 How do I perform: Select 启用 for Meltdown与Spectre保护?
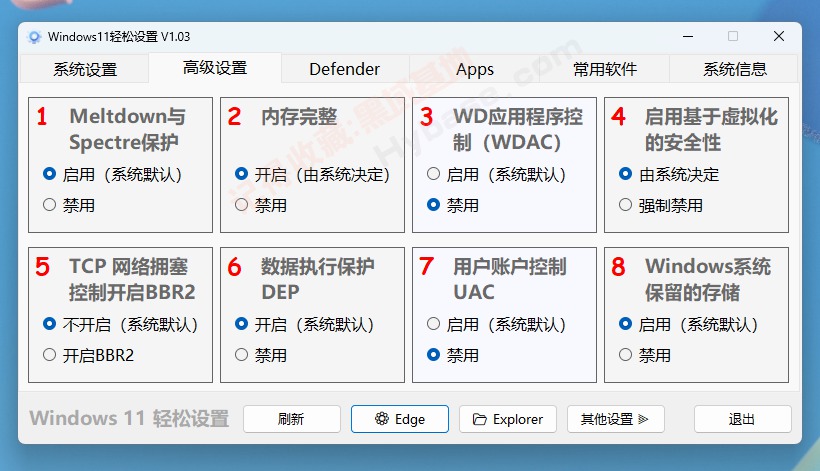click(x=112, y=174)
